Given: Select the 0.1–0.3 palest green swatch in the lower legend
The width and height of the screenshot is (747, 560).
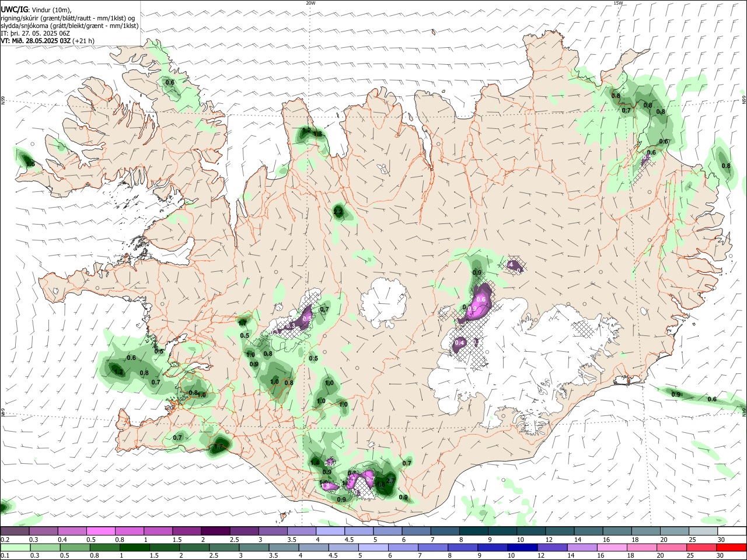Looking at the screenshot, I should pyautogui.click(x=16, y=547).
